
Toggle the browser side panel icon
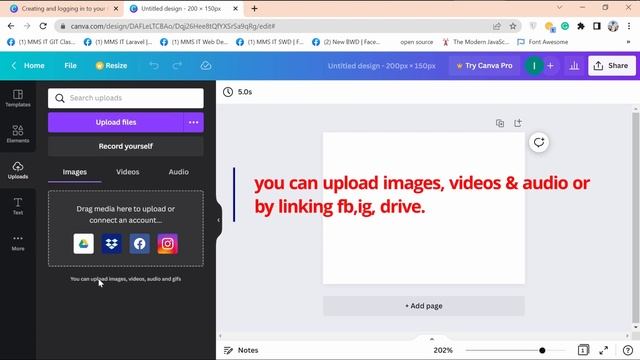pyautogui.click(x=597, y=26)
